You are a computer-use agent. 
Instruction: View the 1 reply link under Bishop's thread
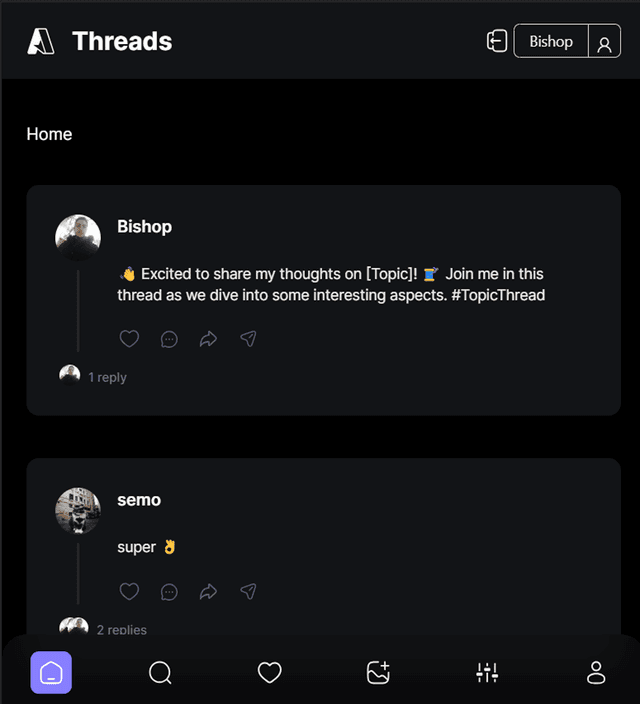[107, 377]
